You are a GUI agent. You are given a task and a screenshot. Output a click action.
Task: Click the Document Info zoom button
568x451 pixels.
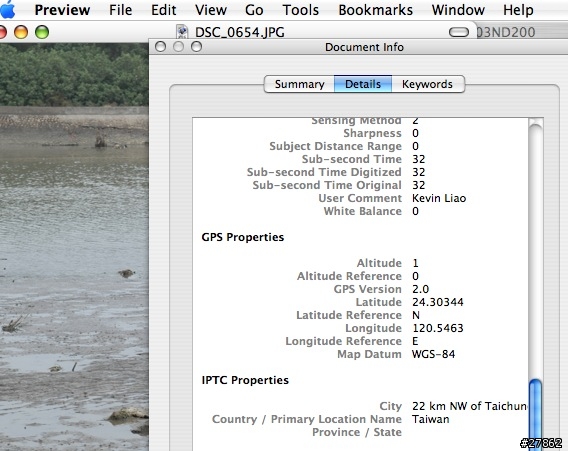click(196, 47)
